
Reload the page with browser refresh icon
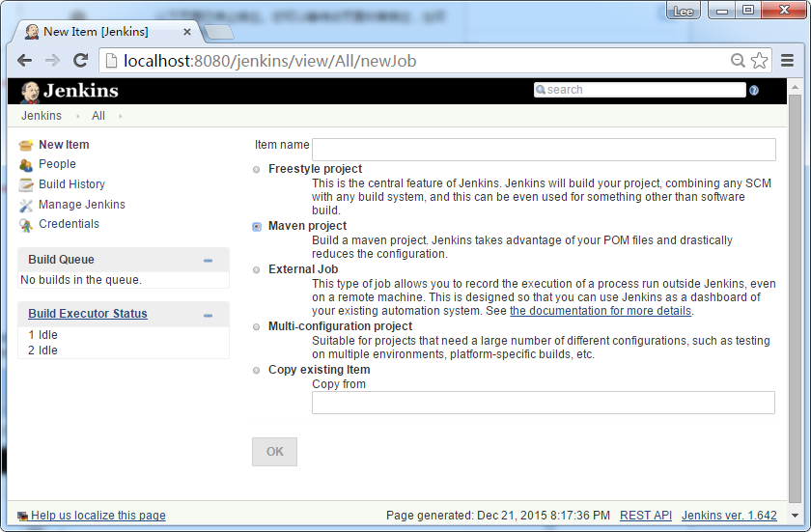click(x=81, y=60)
